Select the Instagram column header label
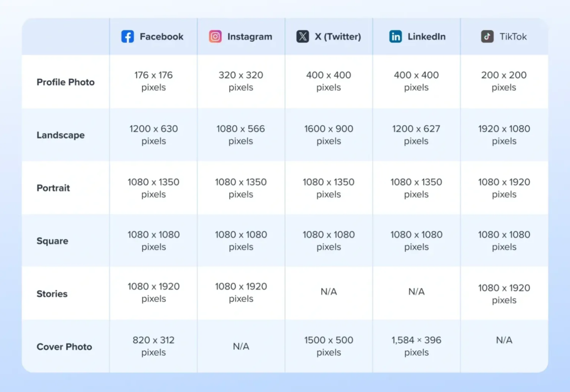The width and height of the screenshot is (570, 392). 250,37
